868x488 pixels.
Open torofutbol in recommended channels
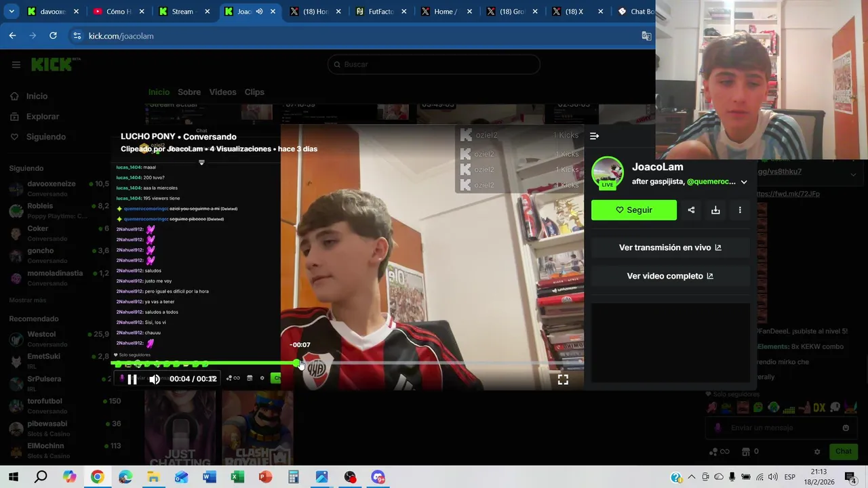pos(58,405)
